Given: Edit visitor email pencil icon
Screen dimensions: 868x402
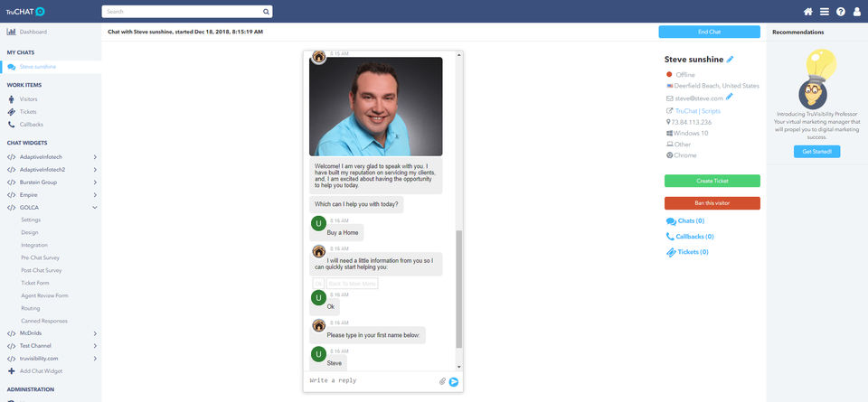Looking at the screenshot, I should click(x=729, y=97).
